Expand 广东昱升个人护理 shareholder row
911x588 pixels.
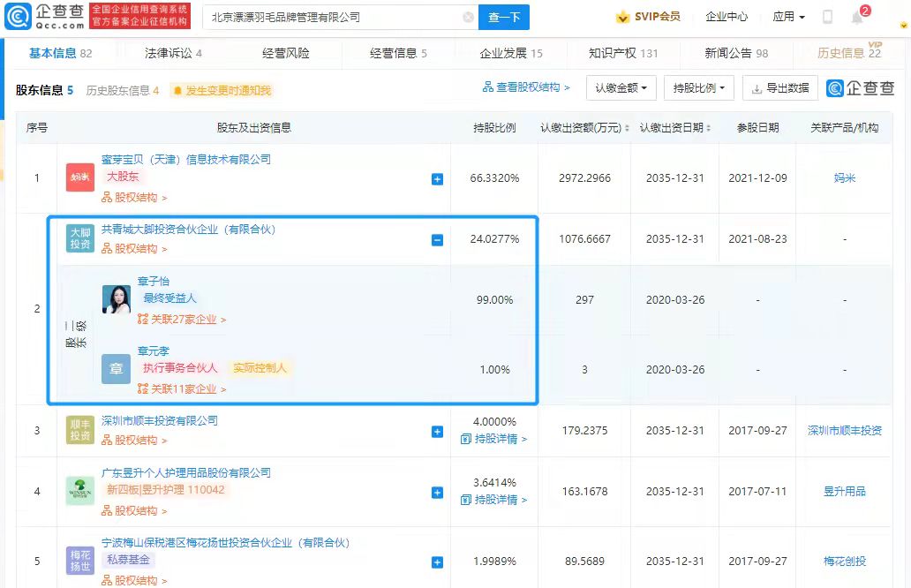pos(438,493)
